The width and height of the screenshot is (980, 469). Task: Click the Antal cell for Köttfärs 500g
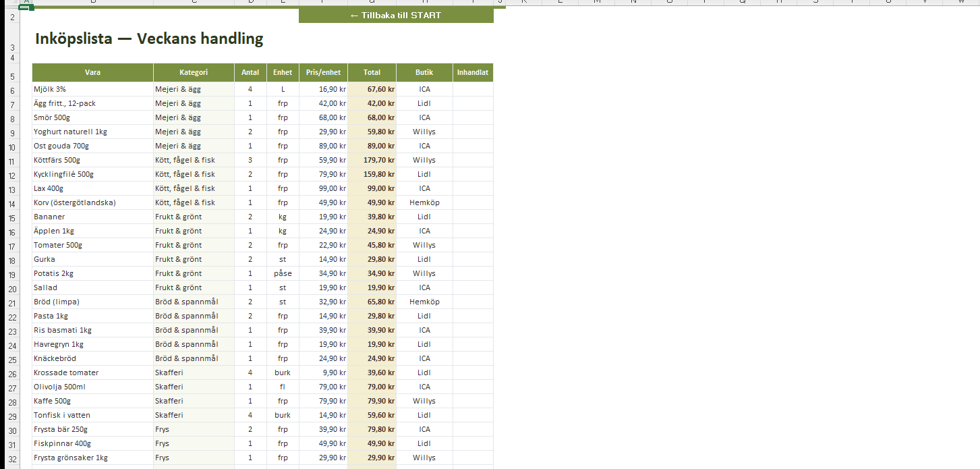(x=250, y=160)
